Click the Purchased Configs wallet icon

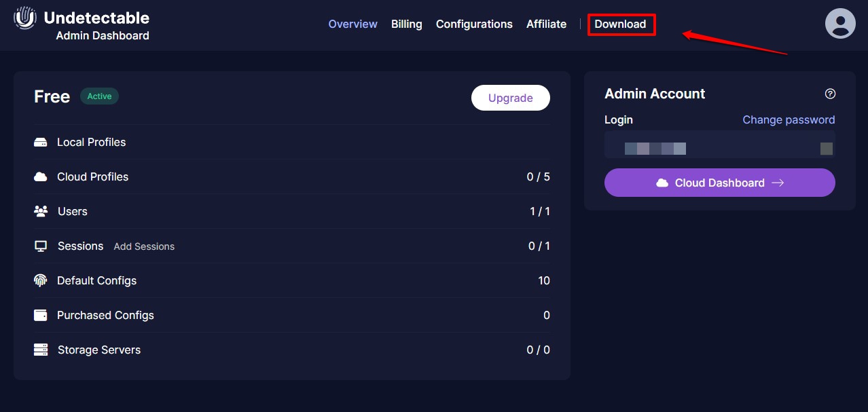(41, 315)
